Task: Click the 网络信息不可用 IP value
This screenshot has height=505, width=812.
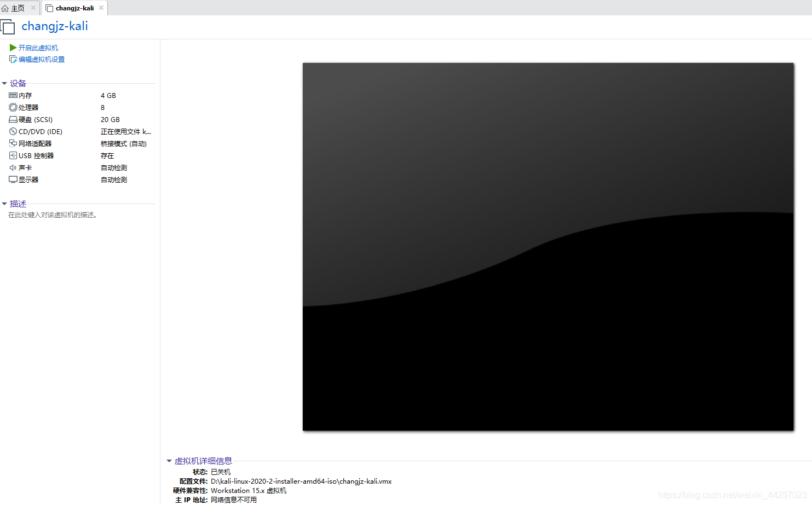Action: pyautogui.click(x=234, y=500)
